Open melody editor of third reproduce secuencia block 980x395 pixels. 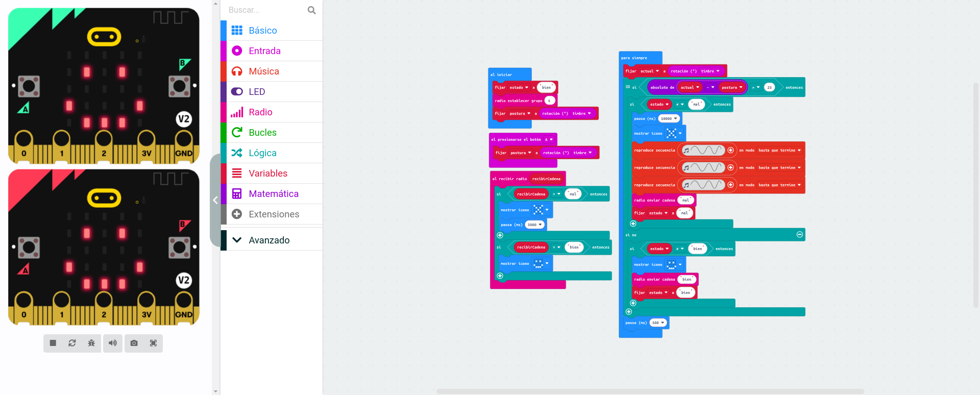coord(704,185)
